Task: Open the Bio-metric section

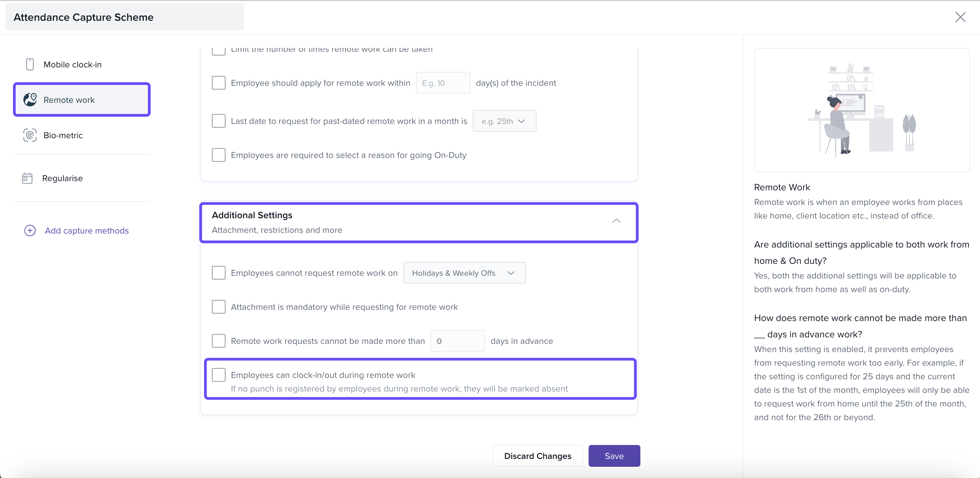Action: [x=63, y=136]
